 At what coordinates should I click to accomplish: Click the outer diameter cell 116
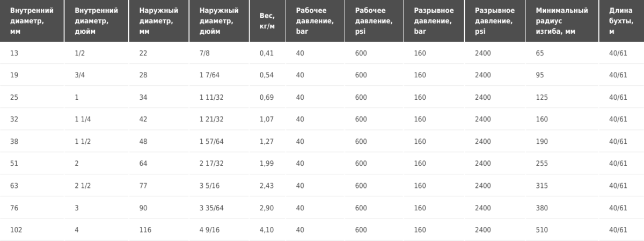tap(145, 230)
